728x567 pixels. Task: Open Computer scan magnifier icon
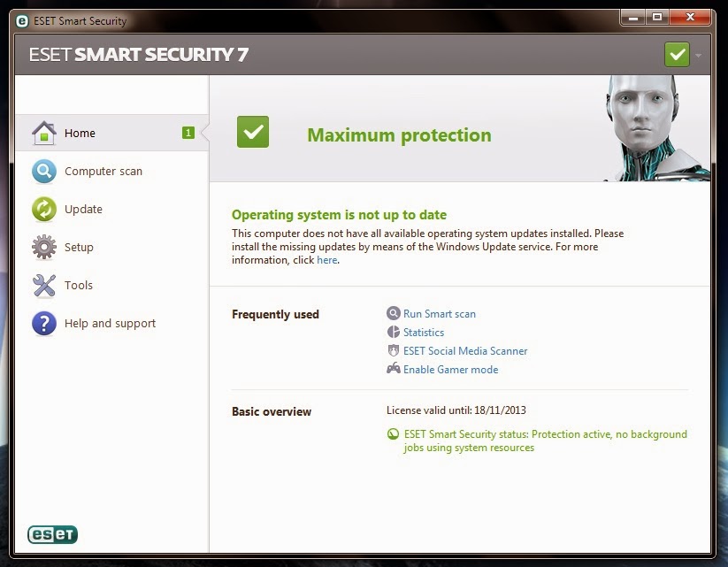[44, 171]
